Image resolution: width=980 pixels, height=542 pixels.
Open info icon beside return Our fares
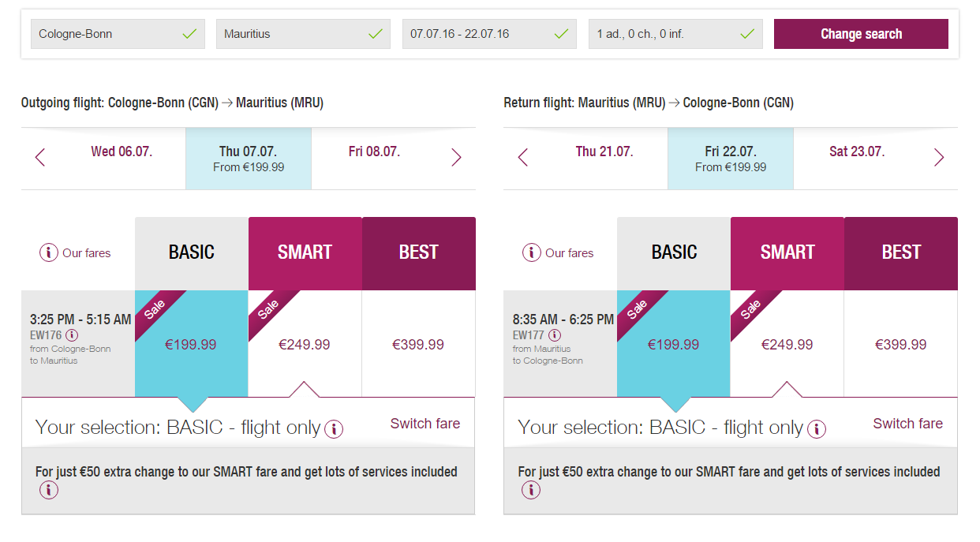532,252
